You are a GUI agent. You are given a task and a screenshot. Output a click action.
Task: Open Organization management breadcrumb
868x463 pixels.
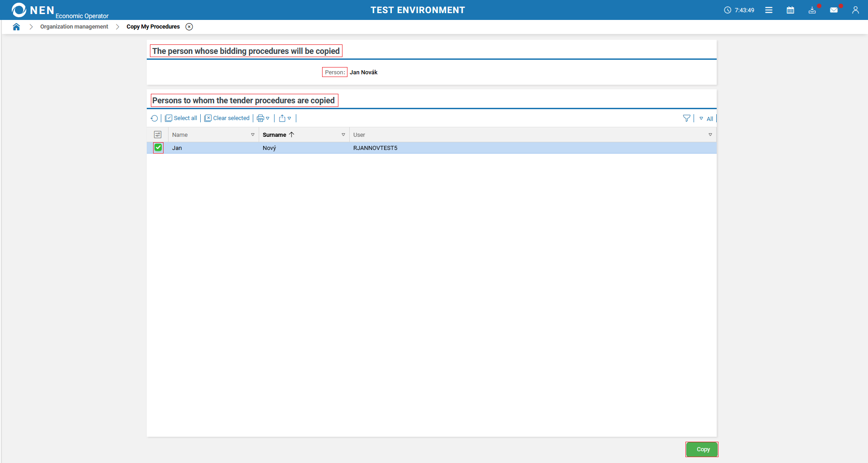pyautogui.click(x=74, y=27)
